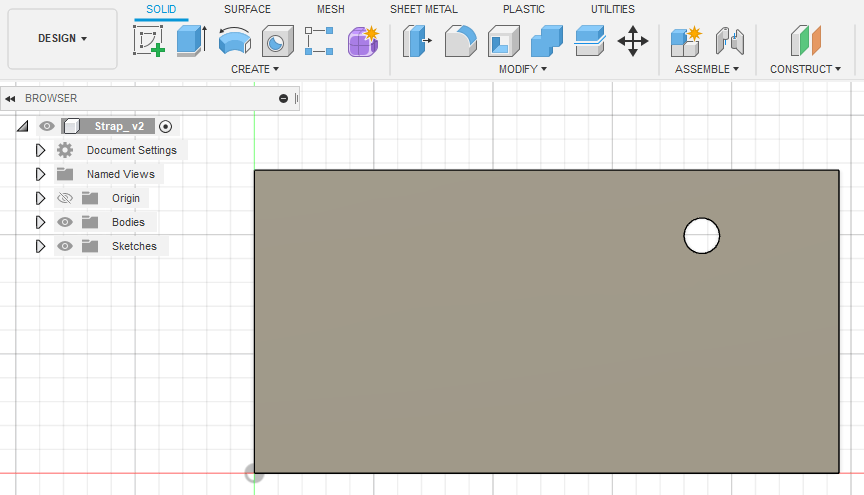Open the MODIFY menu dropdown
The height and width of the screenshot is (495, 864).
point(523,69)
